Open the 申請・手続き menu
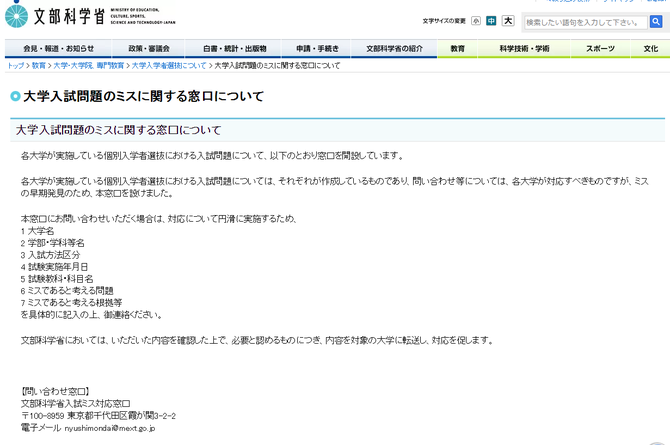This screenshot has height=445, width=670. pos(316,49)
